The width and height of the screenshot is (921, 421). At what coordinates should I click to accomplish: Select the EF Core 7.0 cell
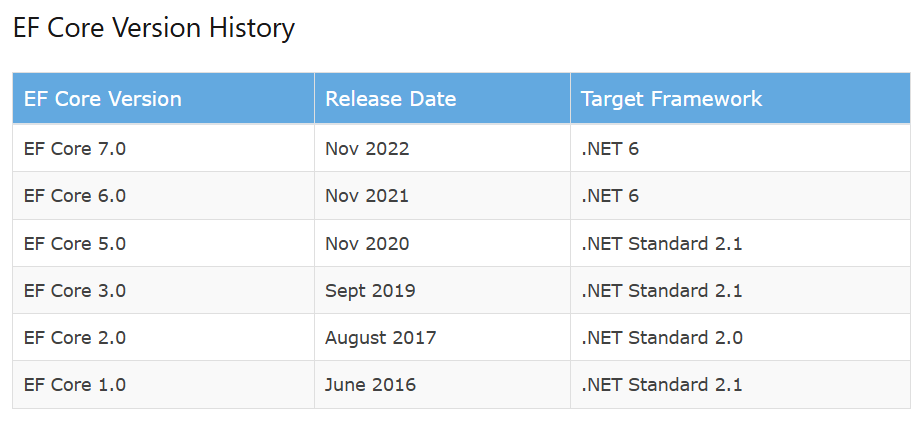[75, 149]
